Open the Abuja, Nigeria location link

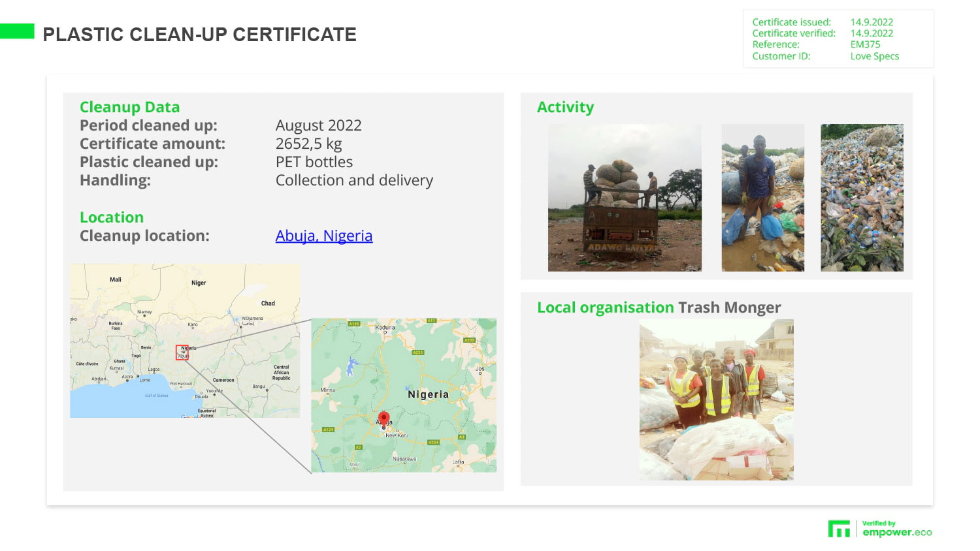click(324, 236)
